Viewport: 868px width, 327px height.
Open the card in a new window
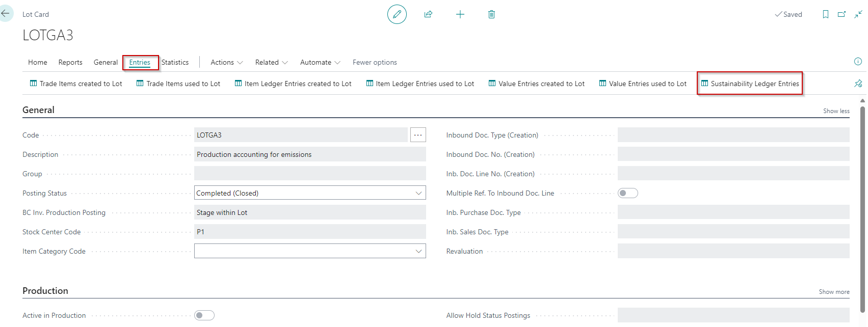tap(841, 14)
